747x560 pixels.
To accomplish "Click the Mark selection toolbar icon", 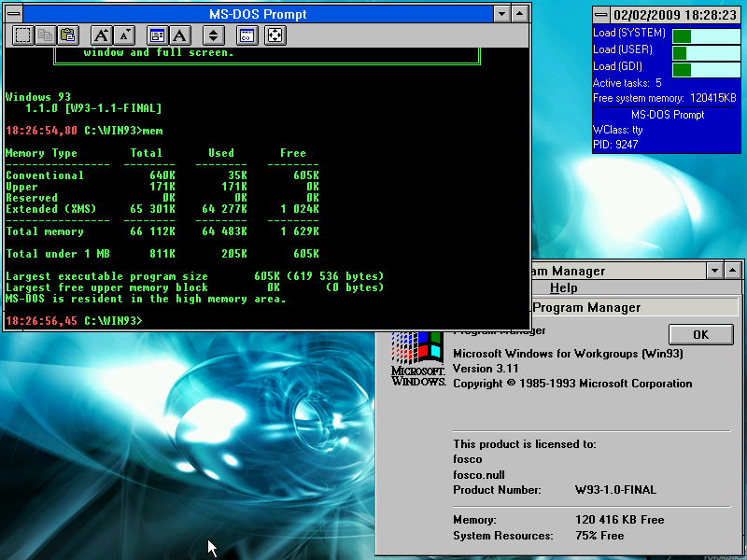I will (23, 35).
